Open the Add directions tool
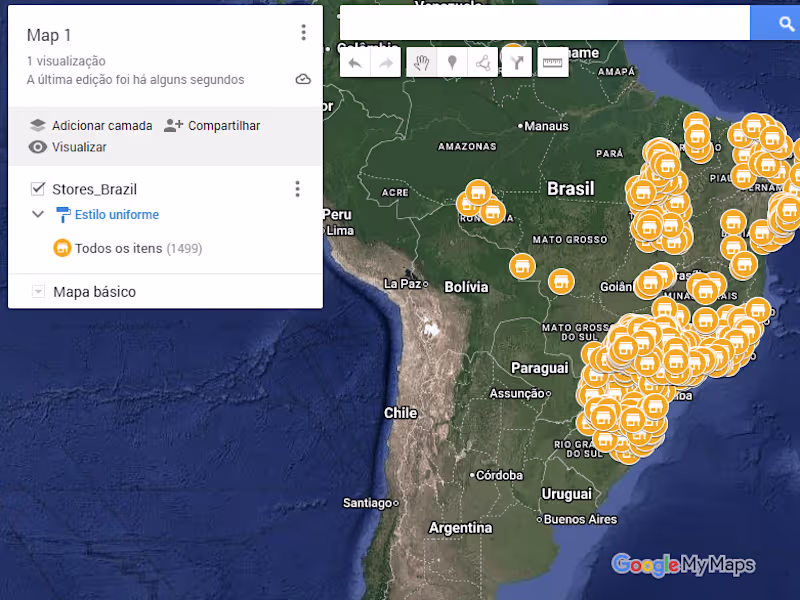 (516, 62)
